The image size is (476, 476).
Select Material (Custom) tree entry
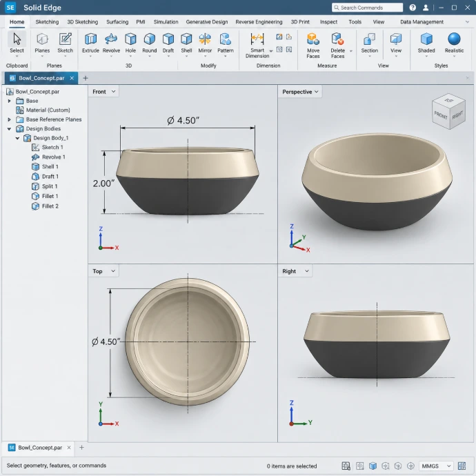[x=43, y=110]
